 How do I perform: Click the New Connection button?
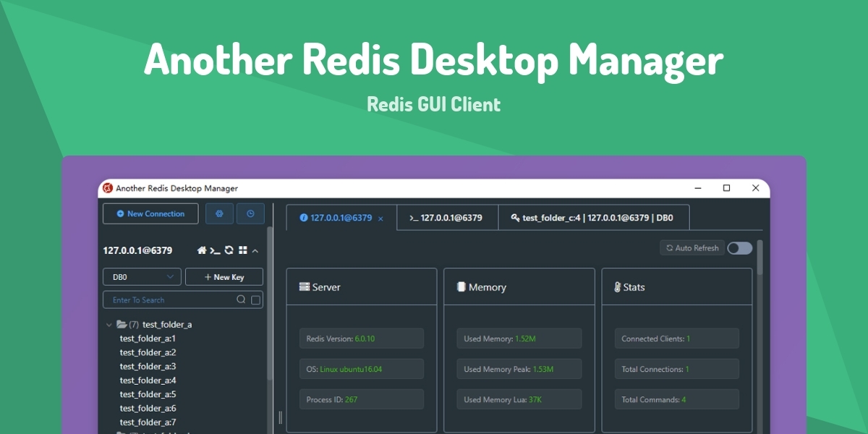coord(150,213)
